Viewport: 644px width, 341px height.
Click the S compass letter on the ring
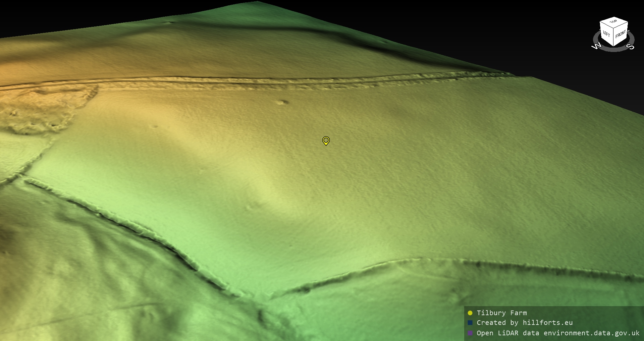tap(631, 47)
